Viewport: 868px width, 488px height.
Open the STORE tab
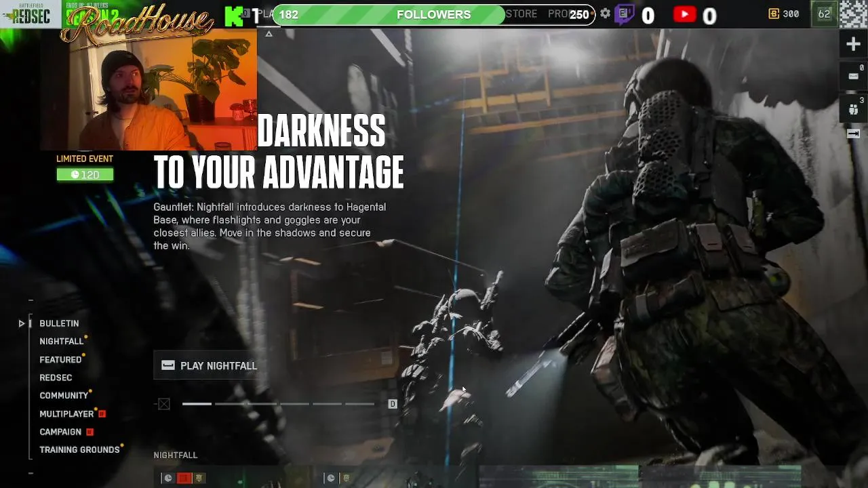pyautogui.click(x=521, y=14)
